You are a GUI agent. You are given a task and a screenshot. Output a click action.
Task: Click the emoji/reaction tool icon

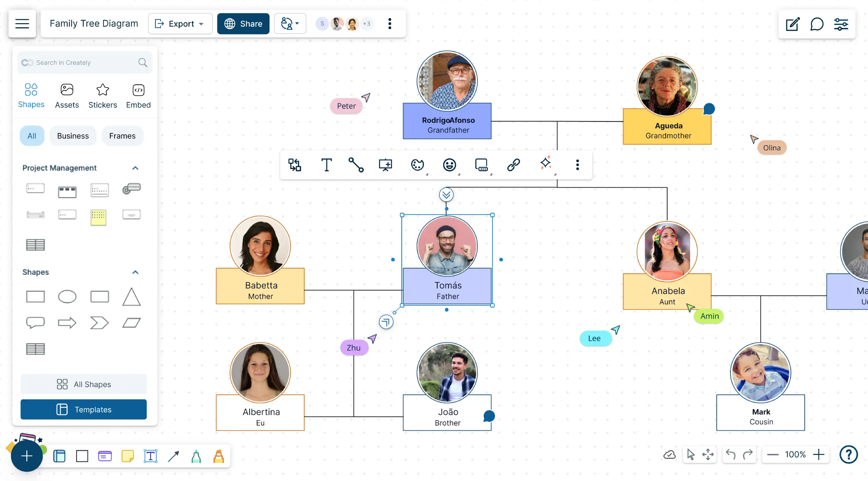pyautogui.click(x=450, y=165)
